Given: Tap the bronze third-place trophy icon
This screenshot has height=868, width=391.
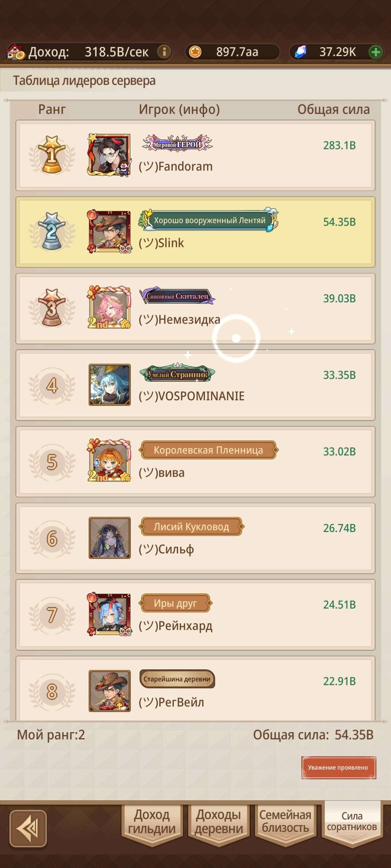Looking at the screenshot, I should click(52, 308).
